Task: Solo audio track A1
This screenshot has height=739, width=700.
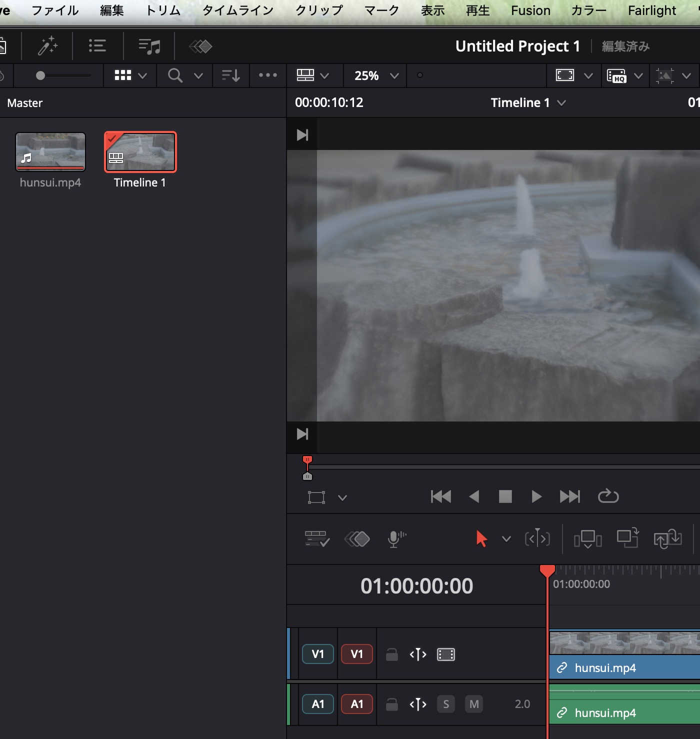Action: pyautogui.click(x=445, y=704)
